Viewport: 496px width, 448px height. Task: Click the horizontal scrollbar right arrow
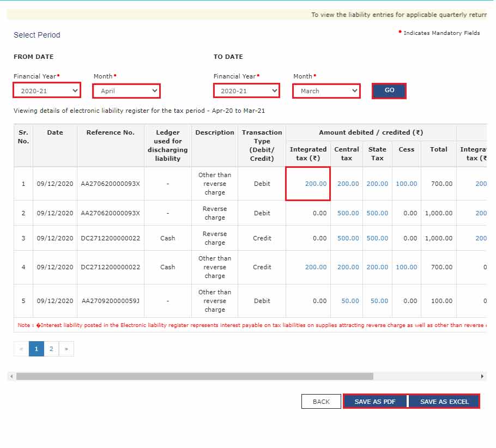(x=482, y=376)
